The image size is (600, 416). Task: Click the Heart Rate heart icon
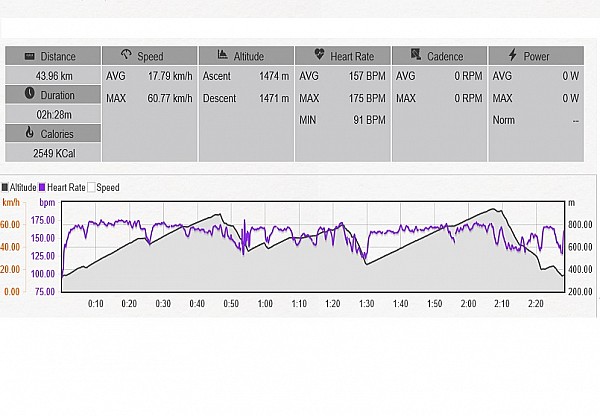[x=319, y=56]
